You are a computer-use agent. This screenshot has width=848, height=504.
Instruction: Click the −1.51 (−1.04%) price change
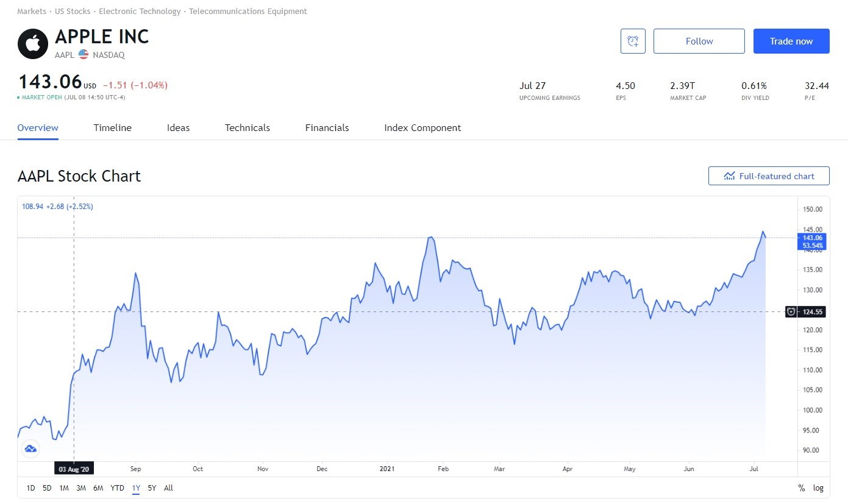(x=135, y=85)
